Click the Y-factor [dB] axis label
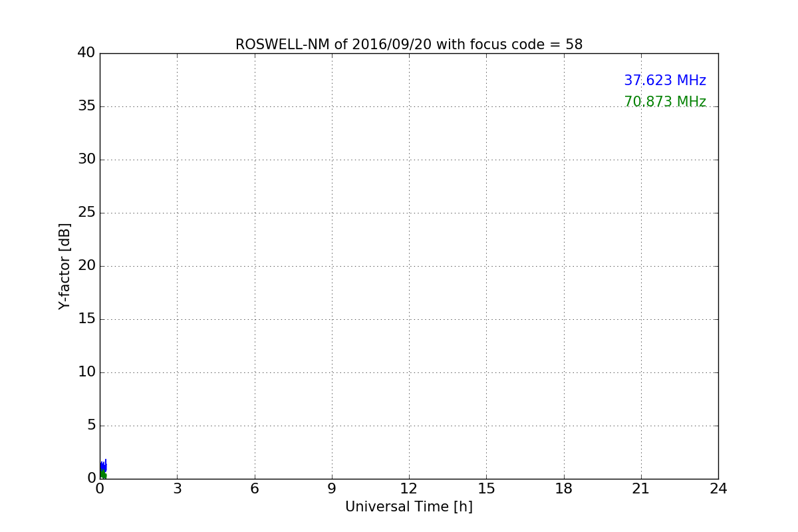Viewport: 798px width, 532px height. 65,266
